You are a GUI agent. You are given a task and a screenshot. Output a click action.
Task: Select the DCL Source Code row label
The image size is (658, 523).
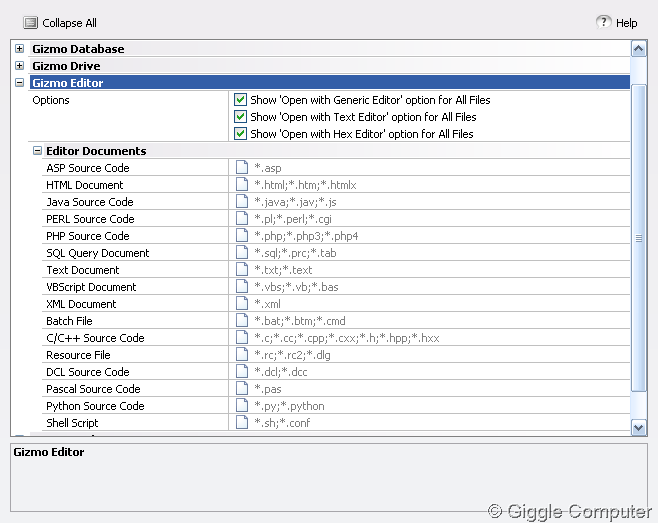(x=88, y=372)
